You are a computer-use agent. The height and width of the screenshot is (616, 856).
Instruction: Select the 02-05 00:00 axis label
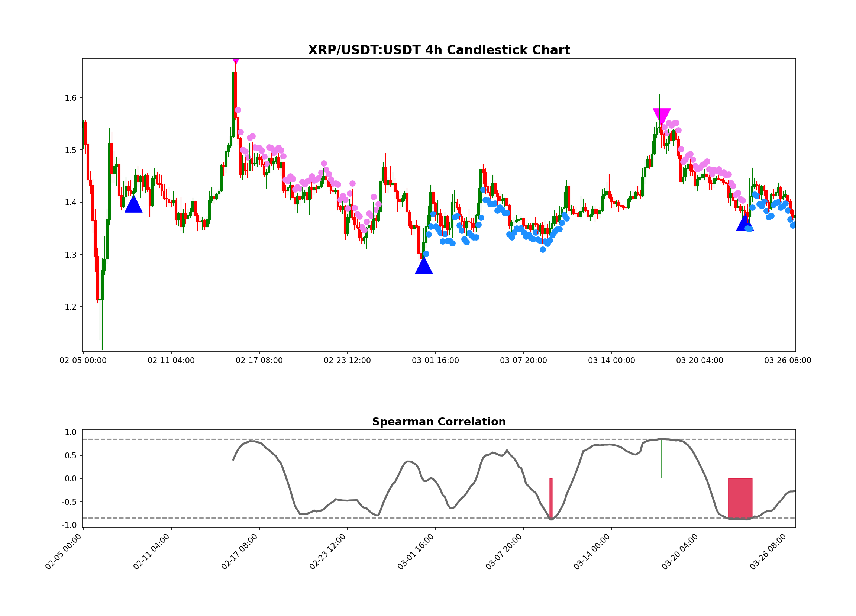click(x=82, y=361)
